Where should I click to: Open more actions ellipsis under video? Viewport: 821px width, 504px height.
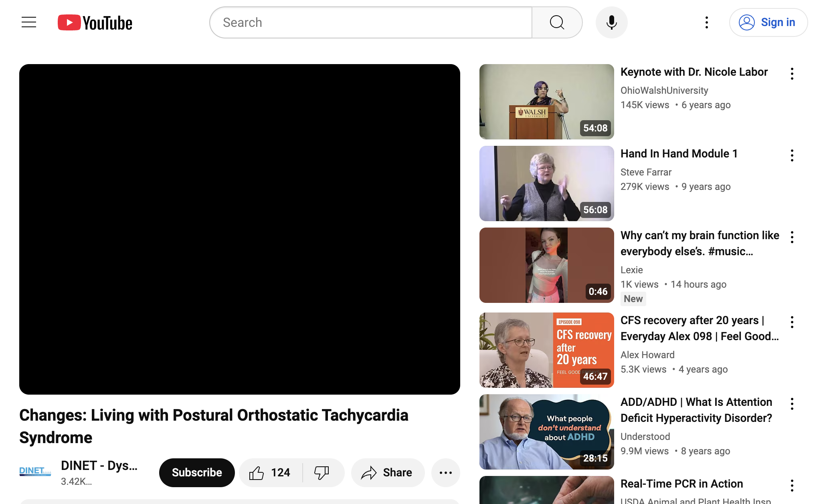[445, 473]
